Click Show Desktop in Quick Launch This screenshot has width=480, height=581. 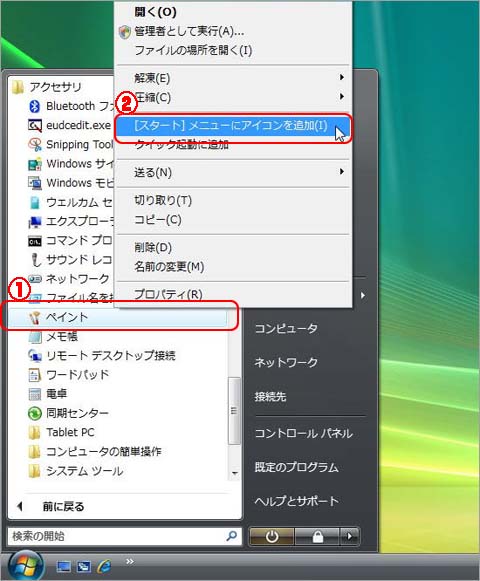coord(63,567)
